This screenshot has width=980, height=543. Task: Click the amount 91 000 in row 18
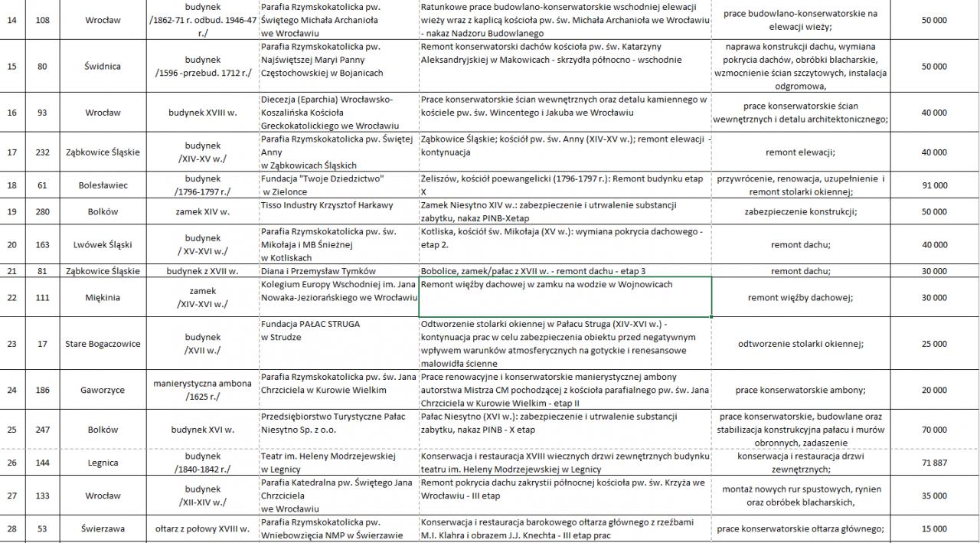934,185
